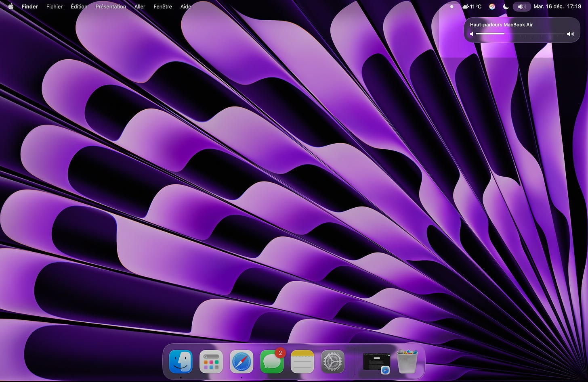This screenshot has height=382, width=588.
Task: Open Messages with 2 unread badge
Action: coord(272,361)
